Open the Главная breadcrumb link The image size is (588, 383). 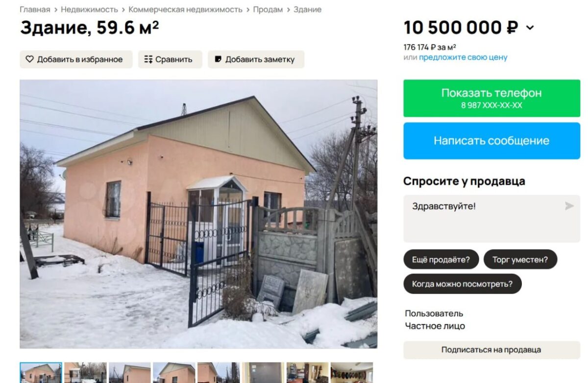tap(35, 9)
